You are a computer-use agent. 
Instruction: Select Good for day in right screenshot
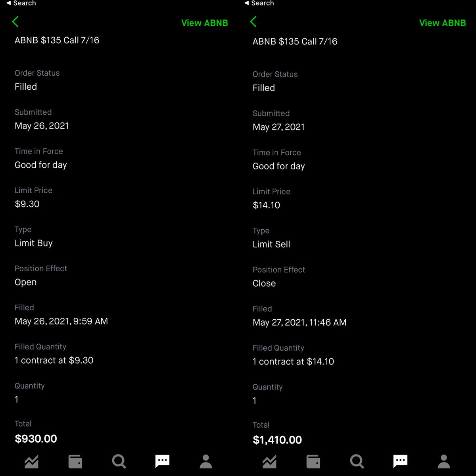click(x=279, y=166)
